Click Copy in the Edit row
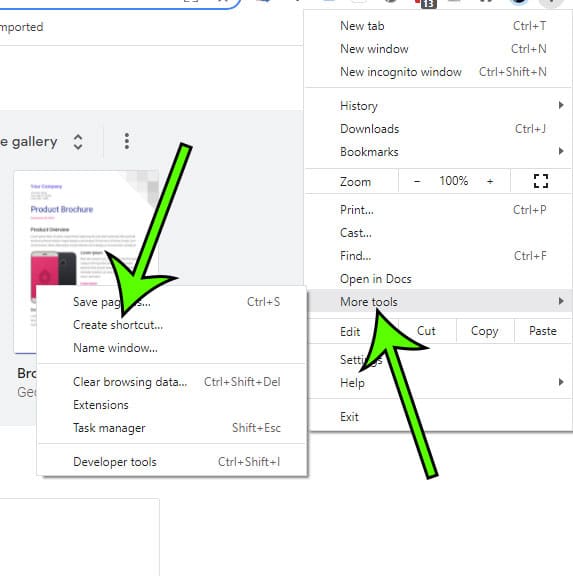The height and width of the screenshot is (576, 573). click(484, 331)
